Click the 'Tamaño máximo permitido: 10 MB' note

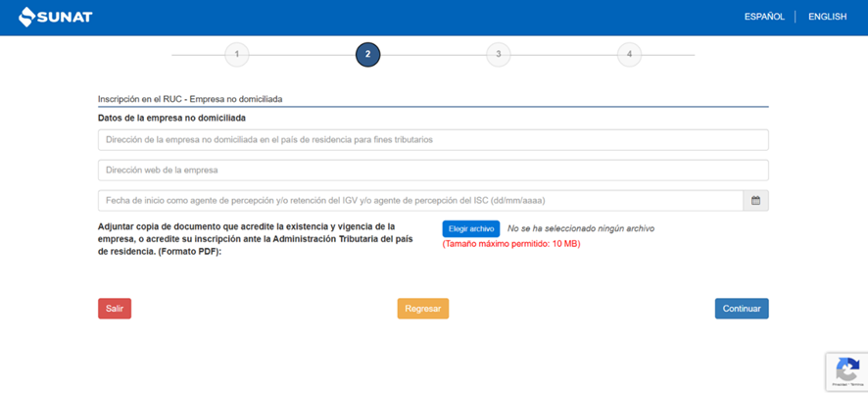[x=510, y=244]
